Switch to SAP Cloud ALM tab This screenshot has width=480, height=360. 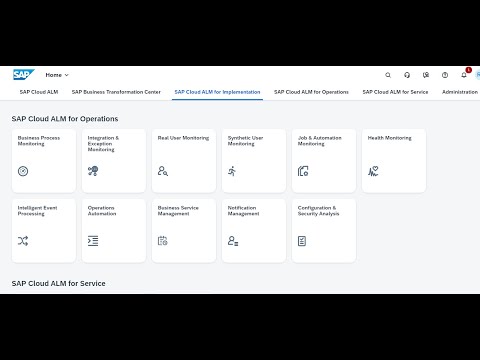[39, 92]
